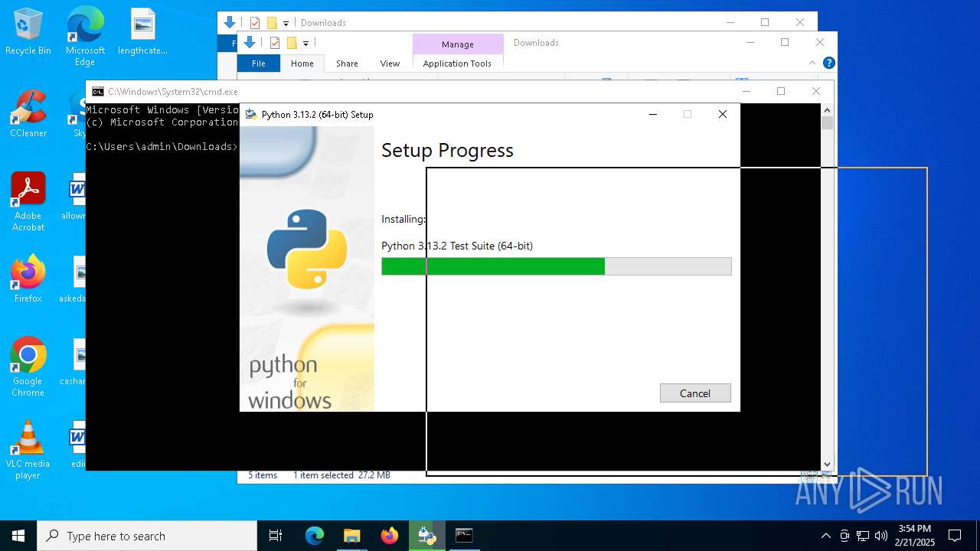Maximize the cmd.exe window
Screen dimensions: 980x551
point(781,91)
